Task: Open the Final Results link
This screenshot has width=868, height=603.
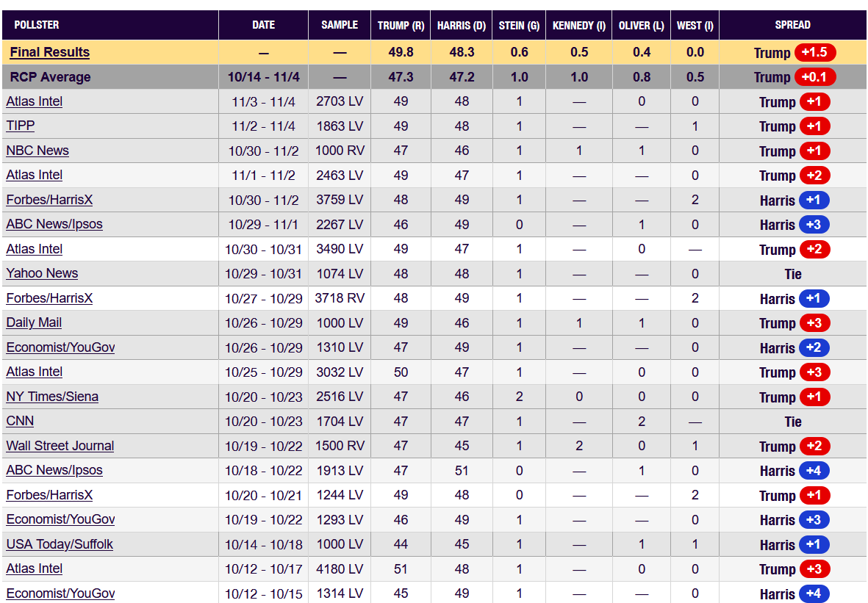Action: 50,52
